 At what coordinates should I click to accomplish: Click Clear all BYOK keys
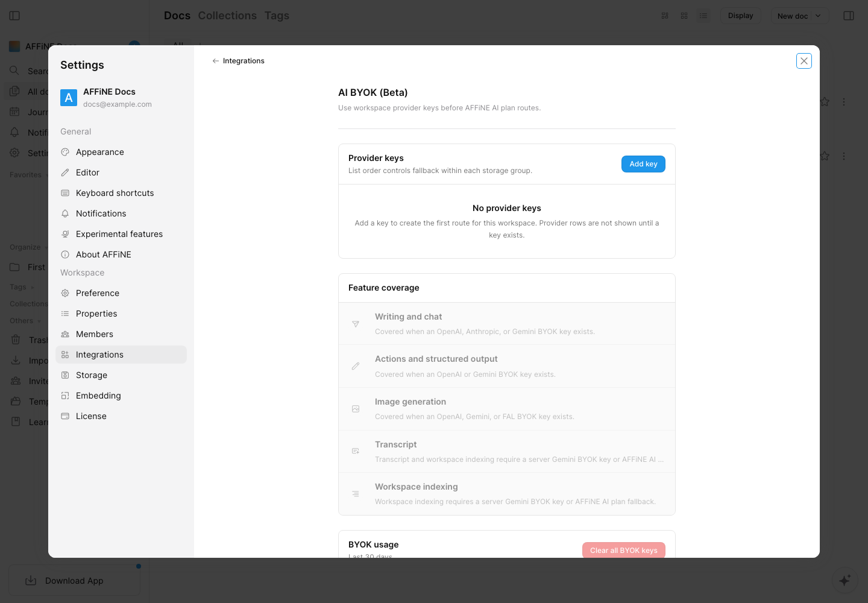coord(624,550)
